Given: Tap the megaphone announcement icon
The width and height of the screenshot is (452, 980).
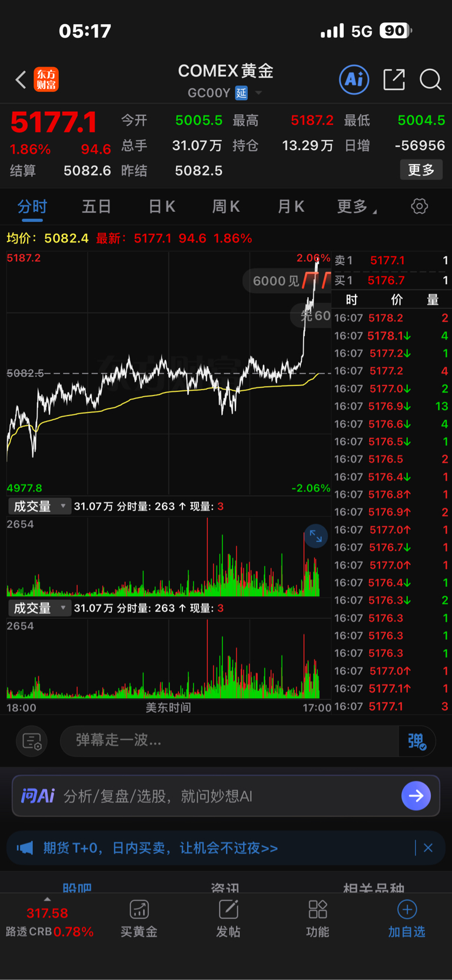Looking at the screenshot, I should click(25, 848).
